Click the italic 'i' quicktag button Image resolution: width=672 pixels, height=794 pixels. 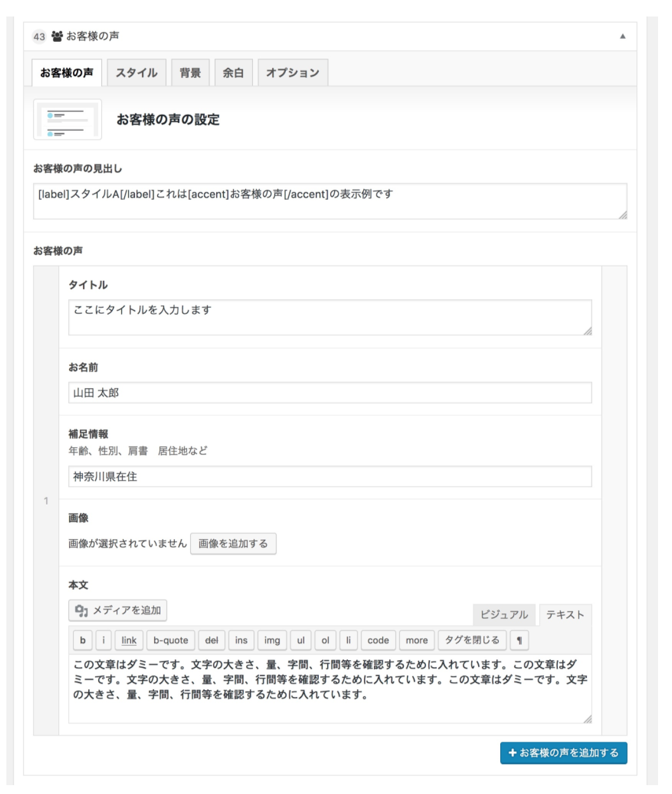coord(103,641)
